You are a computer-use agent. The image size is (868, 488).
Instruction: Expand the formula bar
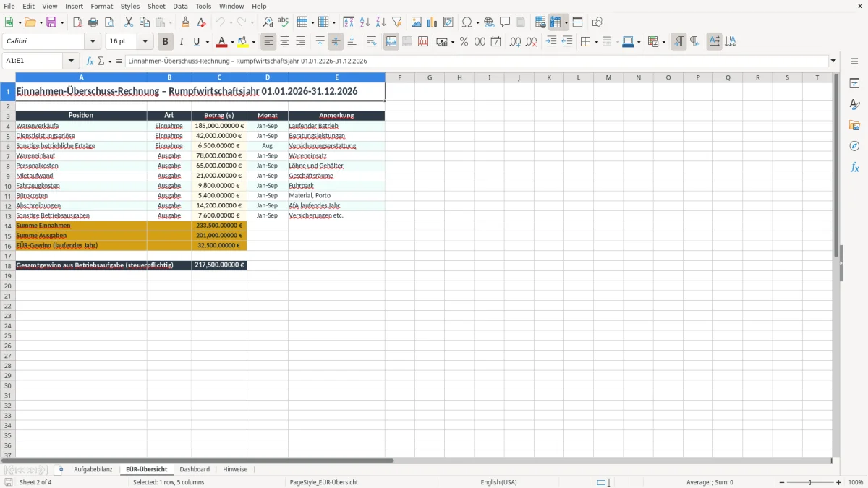833,61
